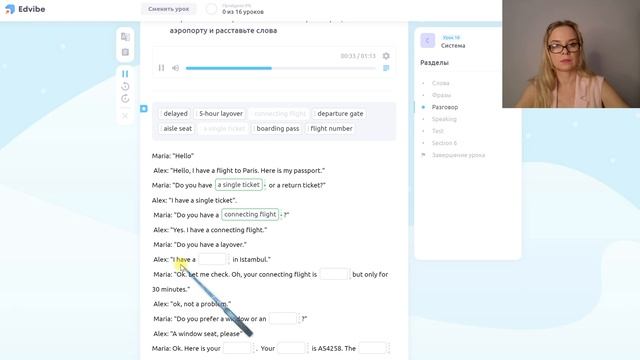640x360 pixels.
Task: Open the translate icon in left toolbar
Action: (x=125, y=37)
